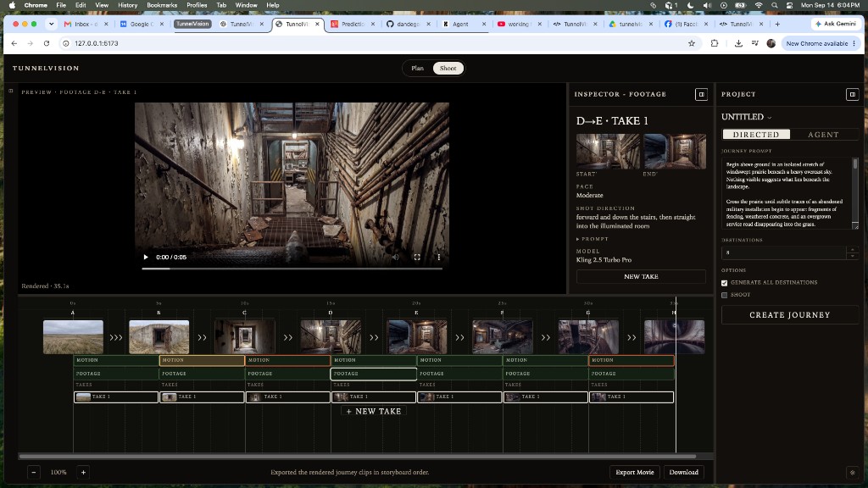Select Take 1 clip under marker A
Viewport: 868px width, 488px height.
coord(115,396)
